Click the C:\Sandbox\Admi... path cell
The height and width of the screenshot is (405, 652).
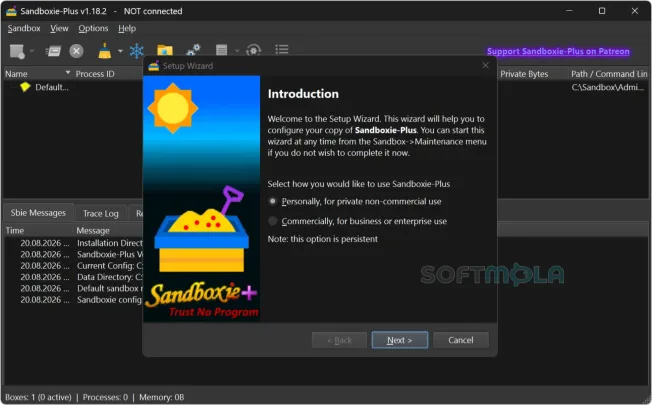coord(608,87)
